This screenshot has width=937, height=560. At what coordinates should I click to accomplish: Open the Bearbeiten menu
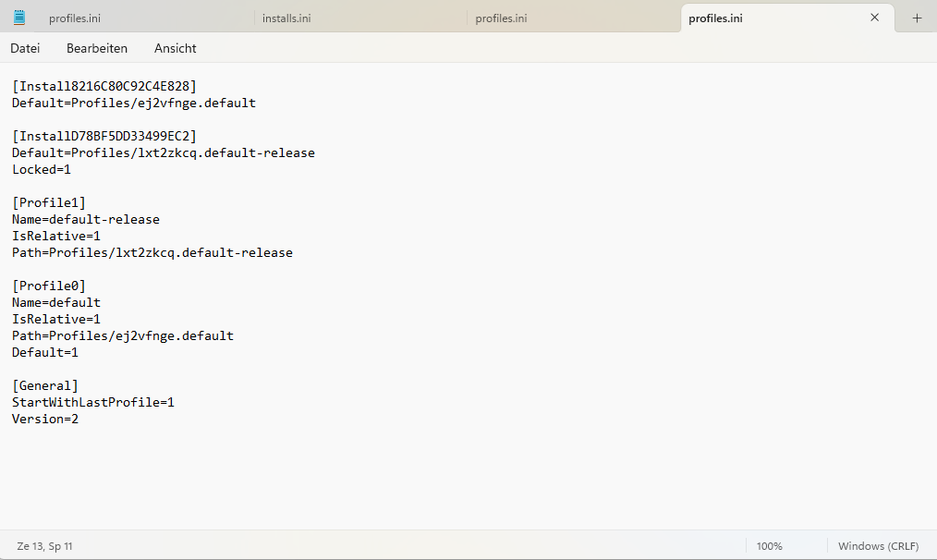pyautogui.click(x=97, y=48)
